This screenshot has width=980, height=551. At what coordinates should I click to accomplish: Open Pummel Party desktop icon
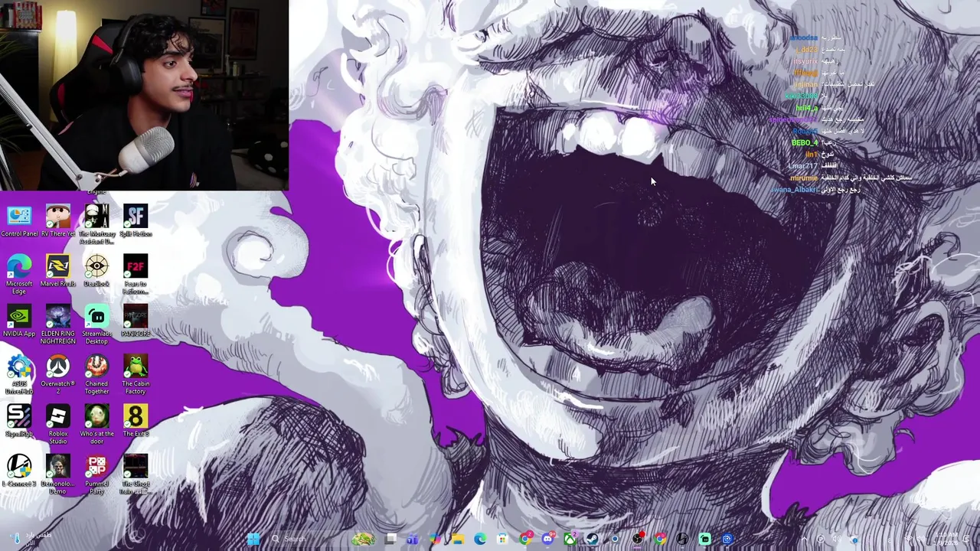96,474
